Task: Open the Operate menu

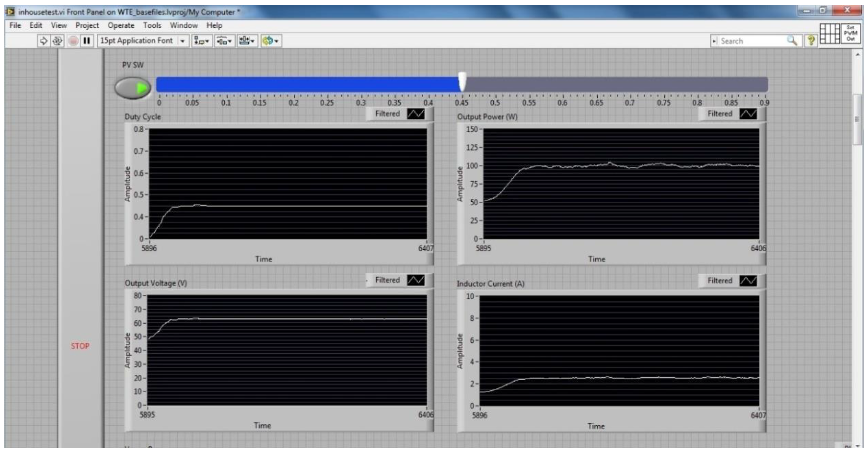Action: point(121,25)
